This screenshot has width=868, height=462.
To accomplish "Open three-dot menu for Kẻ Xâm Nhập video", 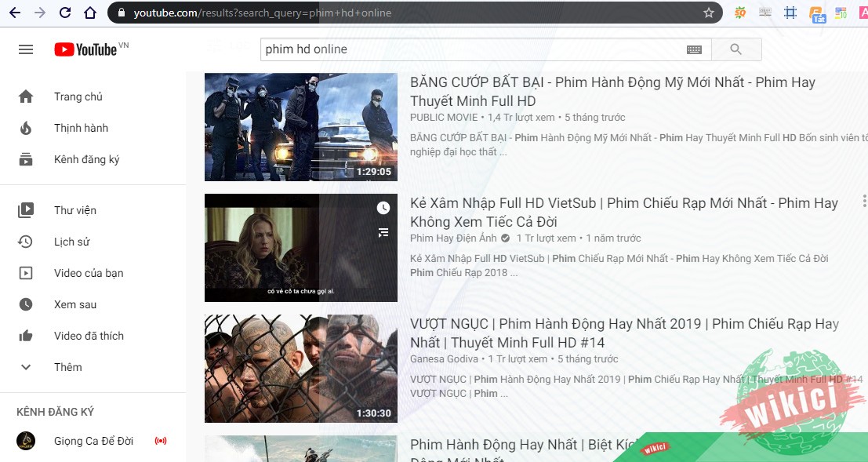I will click(x=863, y=201).
